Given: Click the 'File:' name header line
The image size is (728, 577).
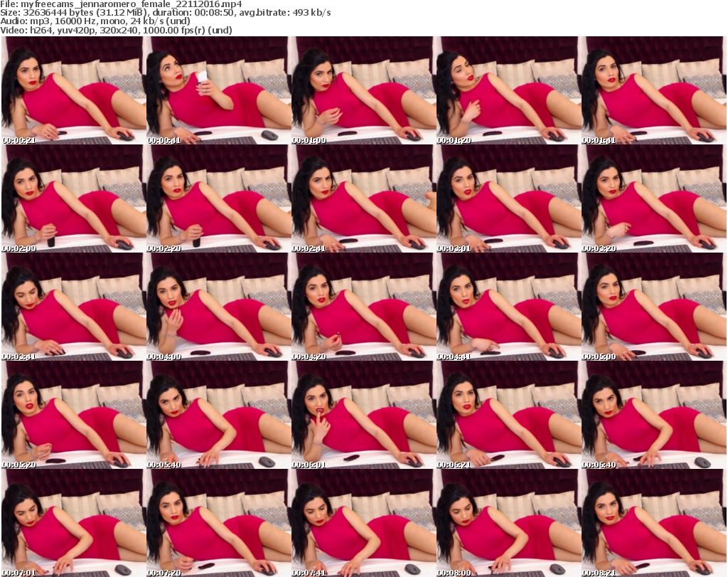Looking at the screenshot, I should coord(121,4).
